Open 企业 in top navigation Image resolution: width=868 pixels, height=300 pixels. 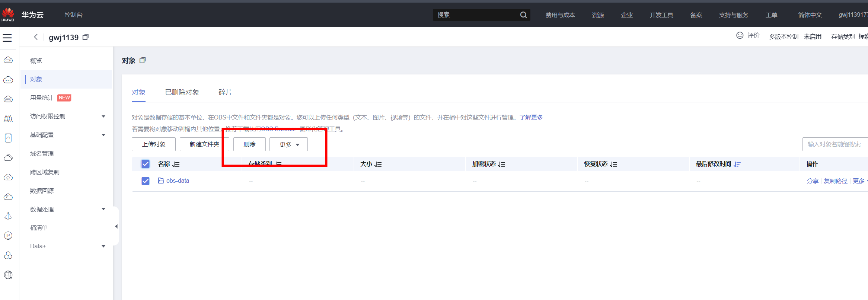pos(627,15)
